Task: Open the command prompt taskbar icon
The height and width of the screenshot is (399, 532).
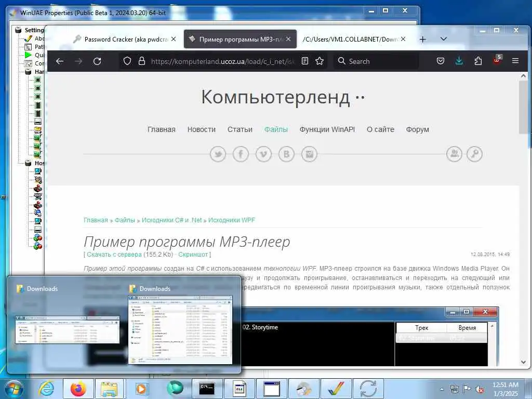Action: click(x=207, y=389)
